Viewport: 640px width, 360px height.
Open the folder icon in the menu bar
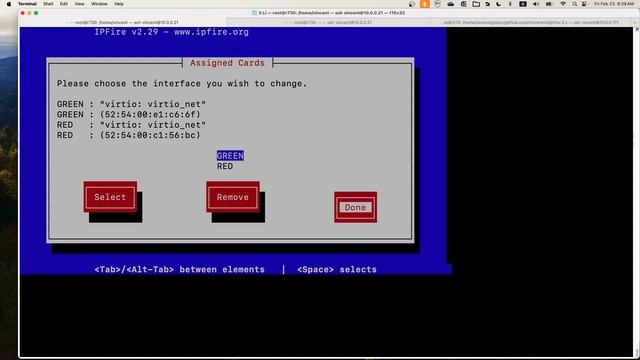coord(476,4)
